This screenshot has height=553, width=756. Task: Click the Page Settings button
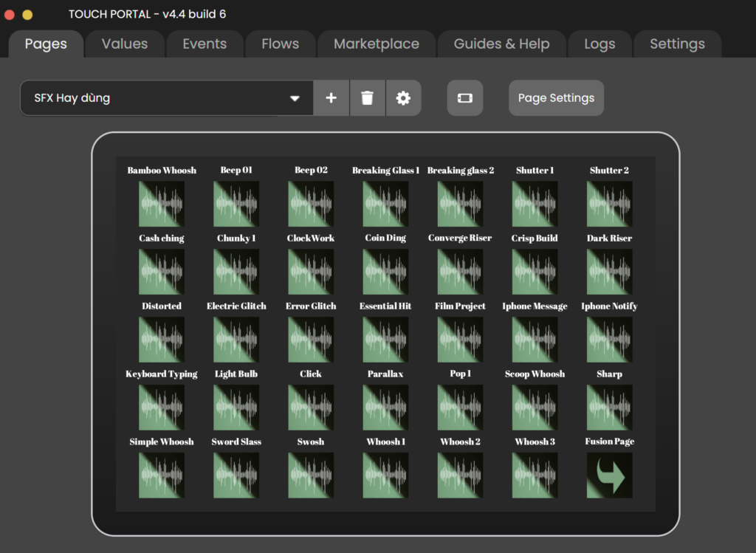(556, 98)
